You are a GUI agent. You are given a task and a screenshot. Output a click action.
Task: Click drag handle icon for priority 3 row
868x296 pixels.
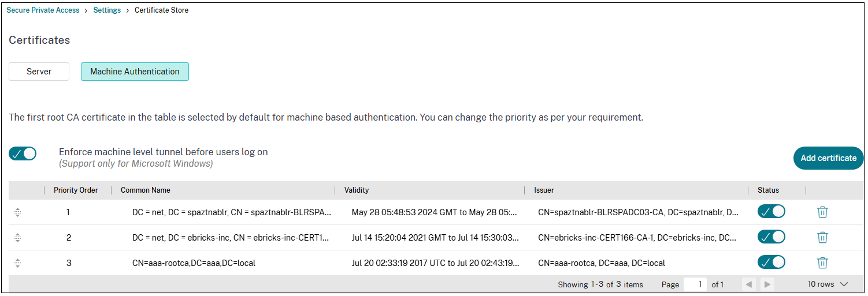coord(18,263)
